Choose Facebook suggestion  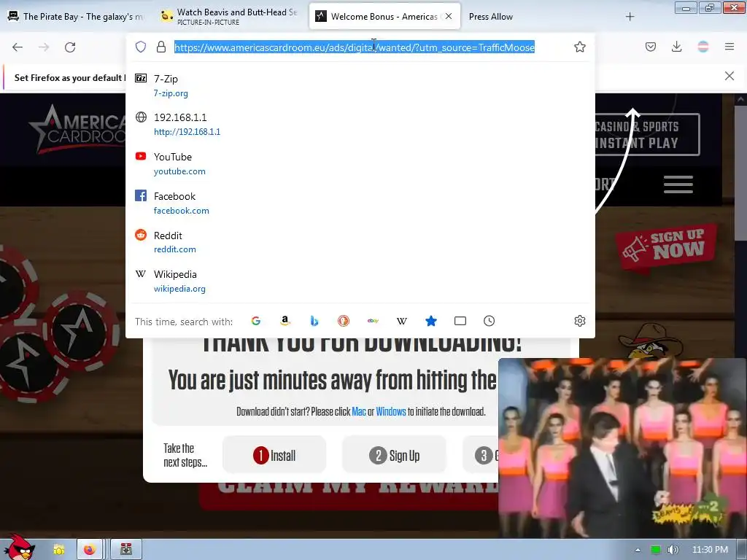360,203
